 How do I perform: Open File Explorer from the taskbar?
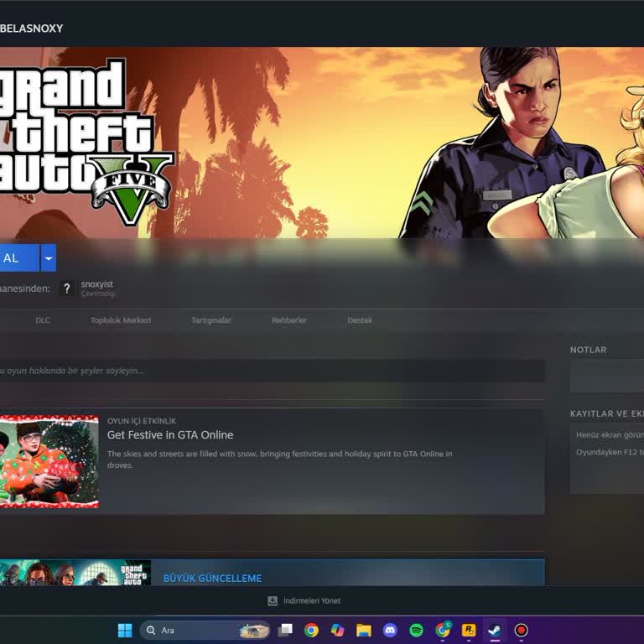tap(364, 630)
